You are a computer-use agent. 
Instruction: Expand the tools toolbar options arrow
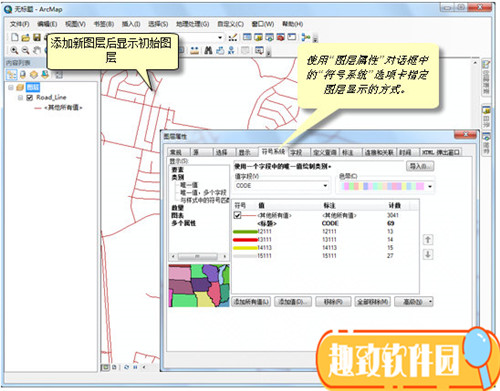[x=269, y=52]
